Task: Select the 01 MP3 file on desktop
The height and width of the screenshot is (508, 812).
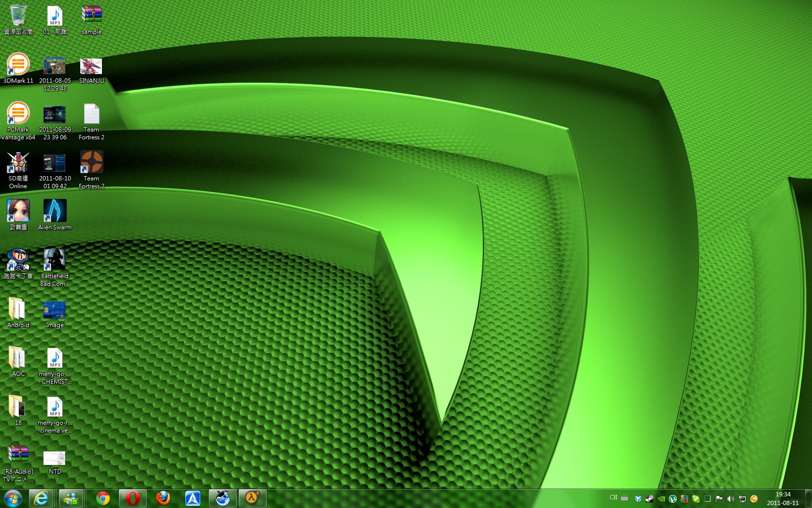Action: point(55,19)
